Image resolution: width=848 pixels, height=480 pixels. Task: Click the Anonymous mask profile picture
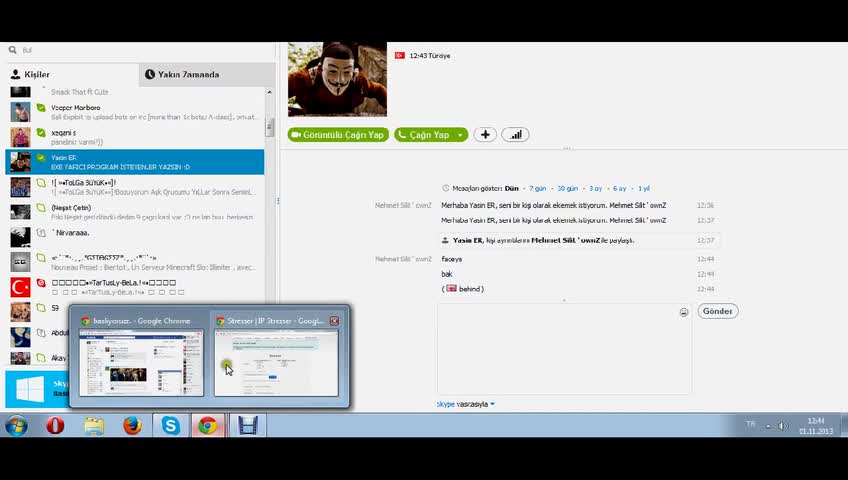(x=337, y=79)
